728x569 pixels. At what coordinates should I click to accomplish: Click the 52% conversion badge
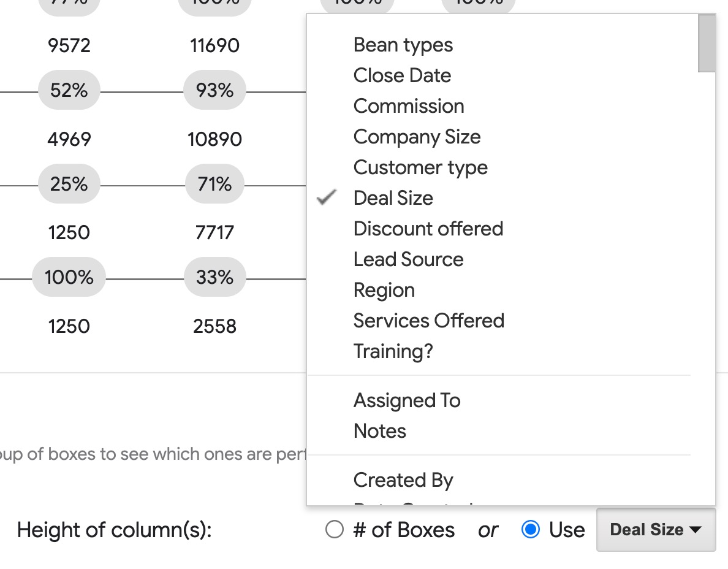pyautogui.click(x=69, y=90)
